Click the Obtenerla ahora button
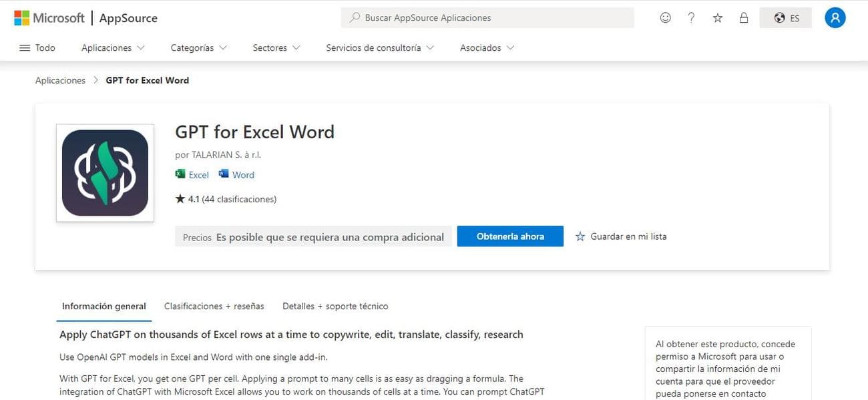 pyautogui.click(x=510, y=236)
